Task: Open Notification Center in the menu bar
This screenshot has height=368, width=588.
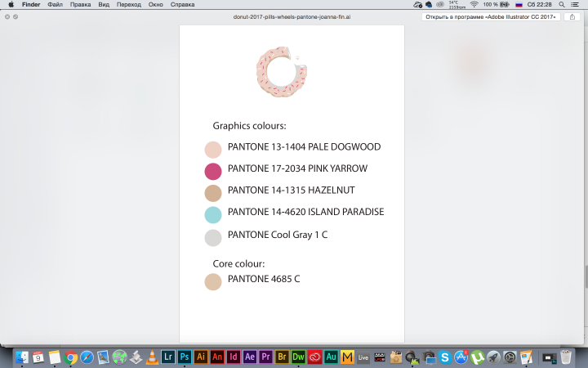Action: tap(574, 5)
